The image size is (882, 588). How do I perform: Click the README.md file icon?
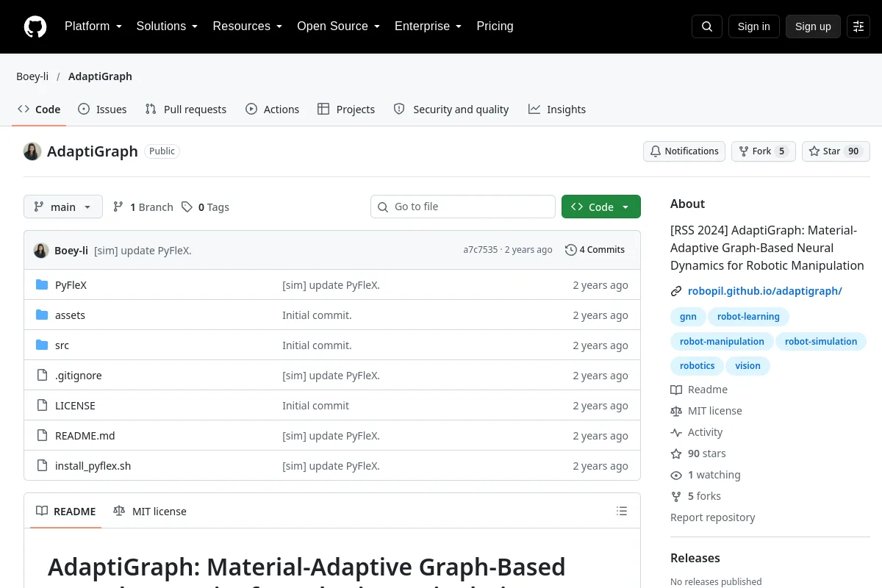pyautogui.click(x=42, y=436)
